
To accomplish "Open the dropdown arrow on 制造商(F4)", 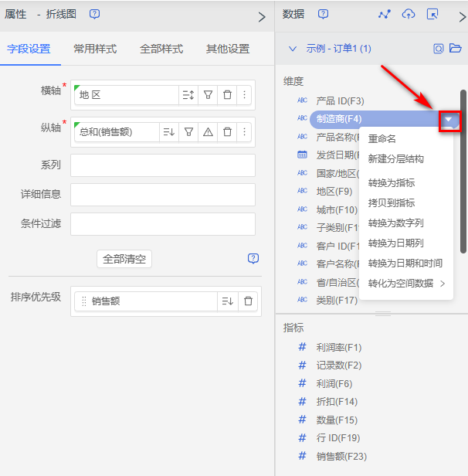I will pyautogui.click(x=449, y=119).
